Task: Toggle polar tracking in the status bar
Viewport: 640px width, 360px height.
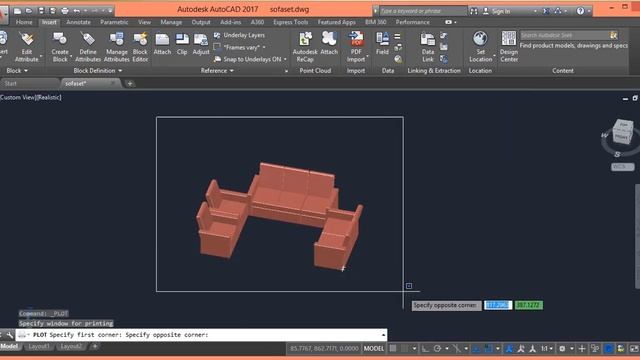Action: [x=437, y=349]
